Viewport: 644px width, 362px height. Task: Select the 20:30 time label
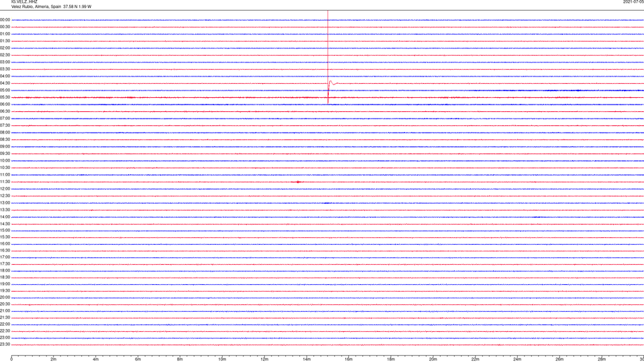(5, 304)
